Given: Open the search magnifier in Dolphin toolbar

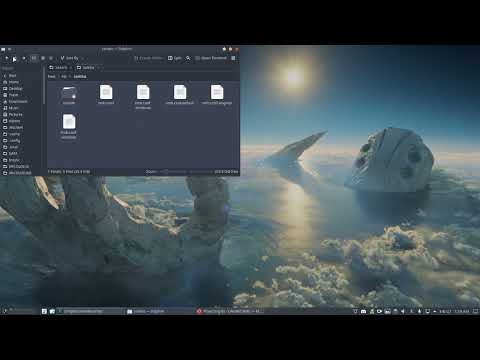Looking at the screenshot, I should pyautogui.click(x=188, y=58).
